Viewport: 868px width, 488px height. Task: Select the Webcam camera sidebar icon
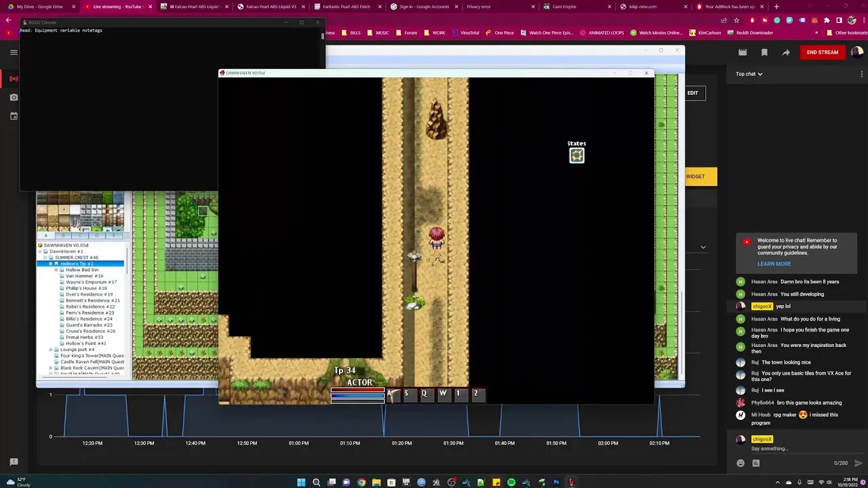tap(14, 98)
